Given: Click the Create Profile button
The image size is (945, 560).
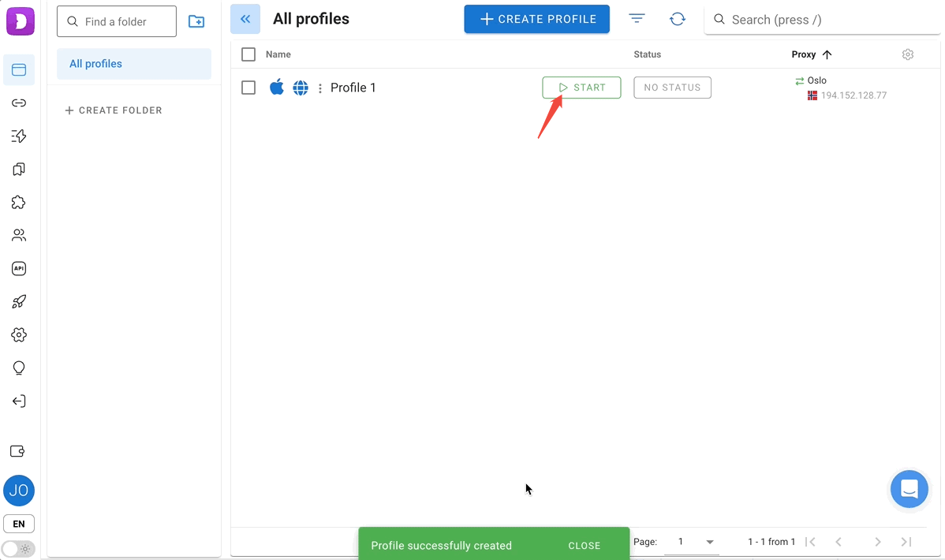Looking at the screenshot, I should click(536, 19).
